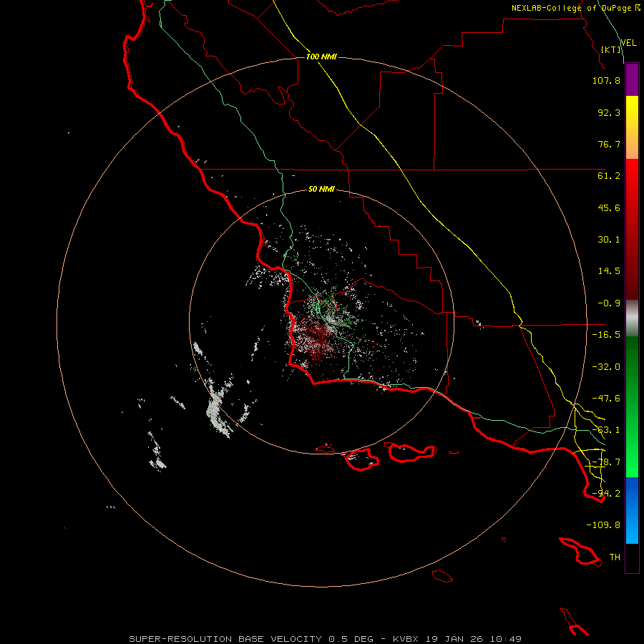Click the 50 NMI range ring label
Screen dimensions: 644x644
point(321,189)
